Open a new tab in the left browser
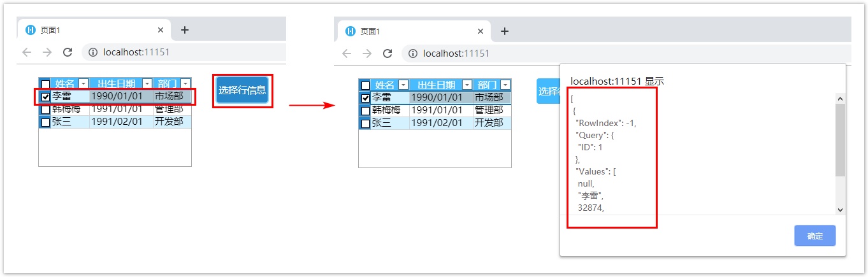The width and height of the screenshot is (868, 277). [185, 30]
